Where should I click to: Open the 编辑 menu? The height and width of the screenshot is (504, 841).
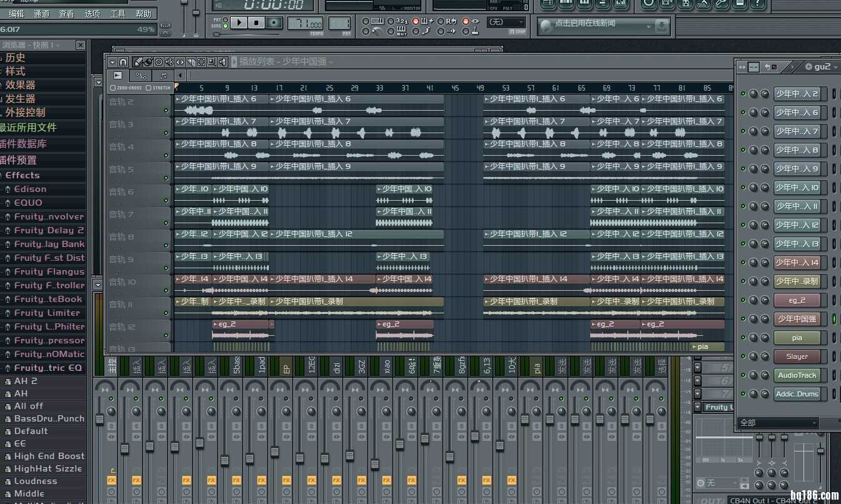pyautogui.click(x=16, y=14)
